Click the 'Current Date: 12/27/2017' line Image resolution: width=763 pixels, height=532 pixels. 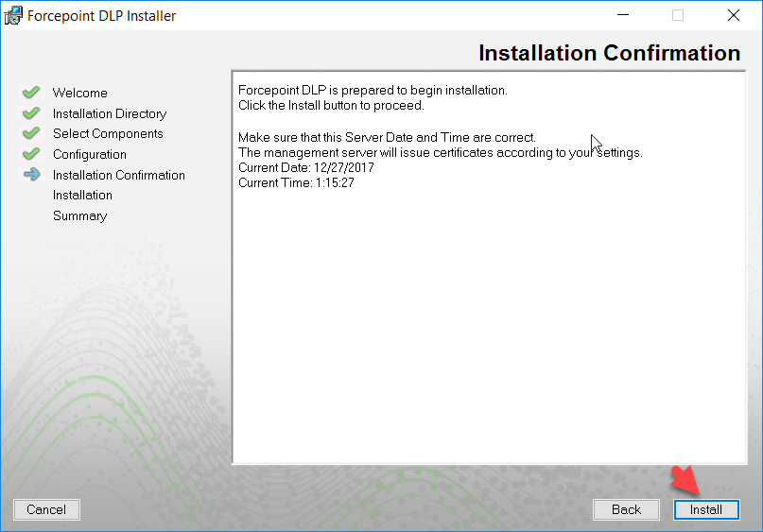[306, 168]
